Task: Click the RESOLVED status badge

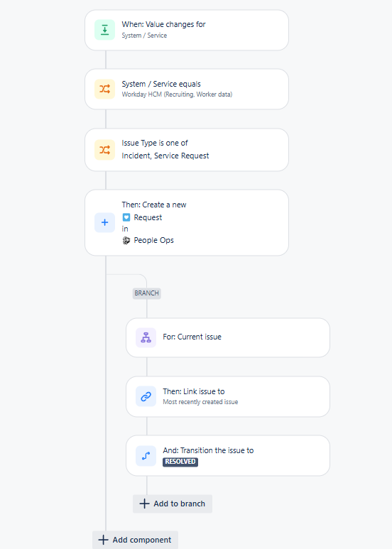Action: 180,462
